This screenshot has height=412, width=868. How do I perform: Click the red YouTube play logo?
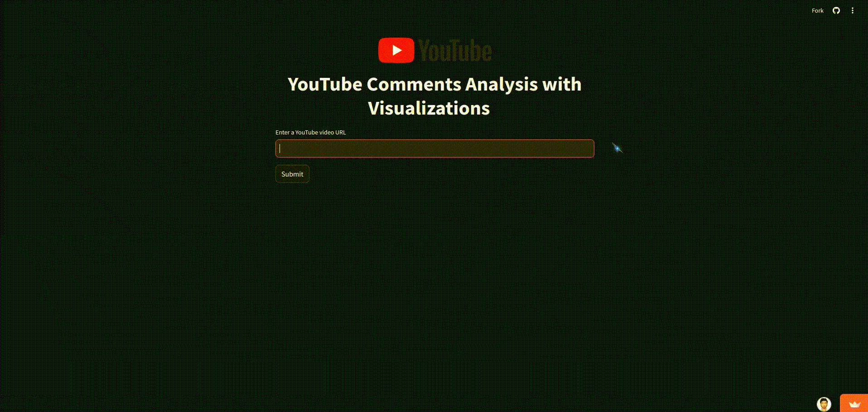[396, 50]
